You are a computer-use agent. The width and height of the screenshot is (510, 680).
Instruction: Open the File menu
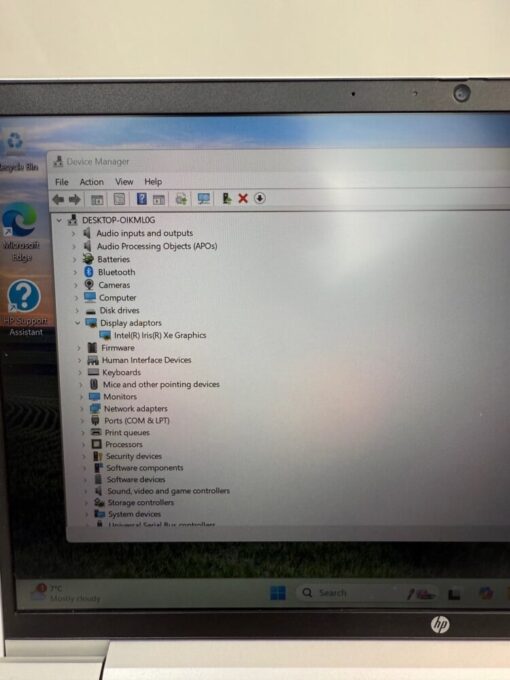tap(62, 182)
